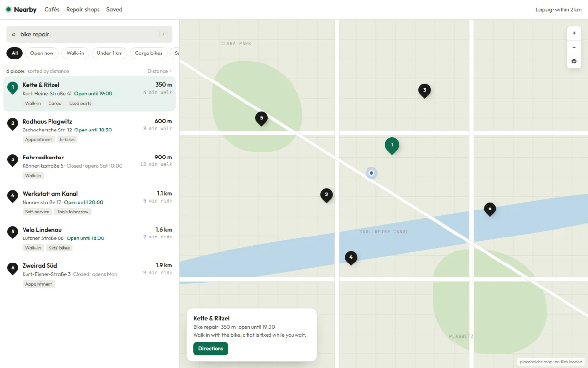Select map pin 2 on the map
Viewport: 588px width, 368px height.
(326, 196)
